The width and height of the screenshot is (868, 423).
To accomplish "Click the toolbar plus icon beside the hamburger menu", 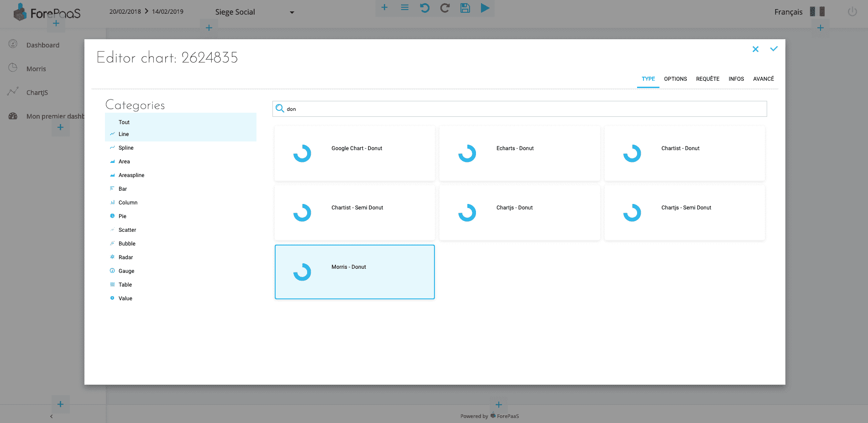I will pos(384,7).
